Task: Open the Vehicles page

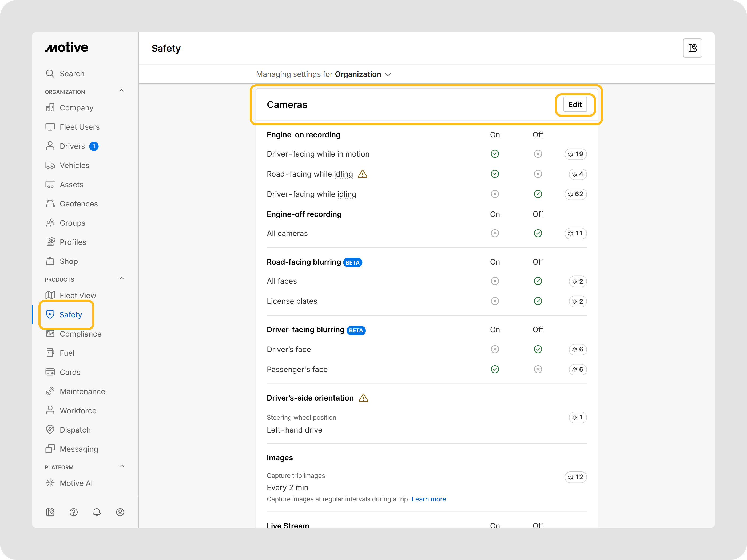Action: pyautogui.click(x=67, y=165)
